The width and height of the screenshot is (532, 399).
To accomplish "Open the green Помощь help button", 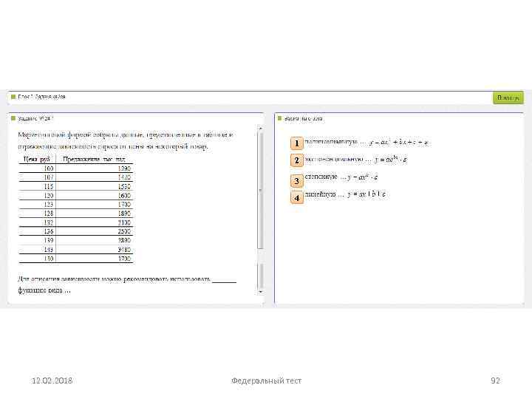I will click(x=508, y=98).
